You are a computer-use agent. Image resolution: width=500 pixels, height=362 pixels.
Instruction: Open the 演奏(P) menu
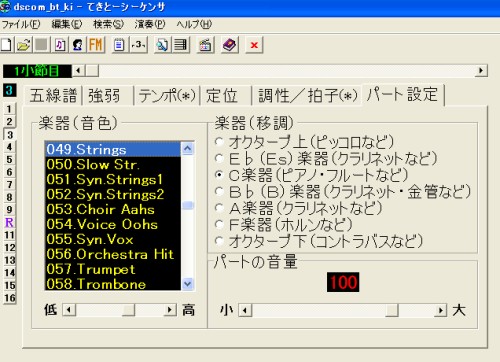click(x=150, y=24)
